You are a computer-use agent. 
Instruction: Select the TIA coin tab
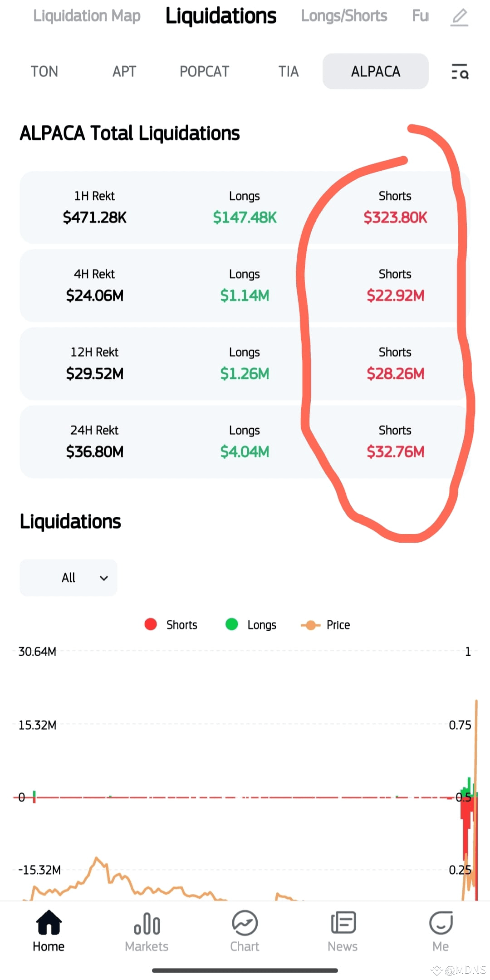pyautogui.click(x=289, y=72)
